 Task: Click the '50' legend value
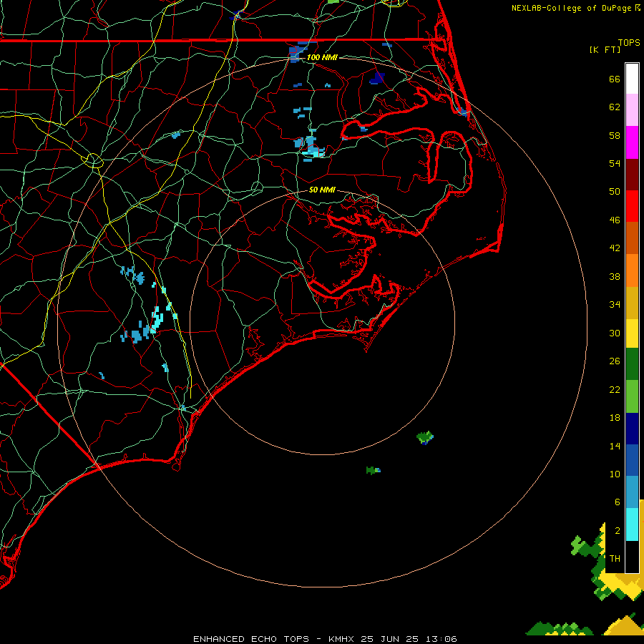coord(615,191)
